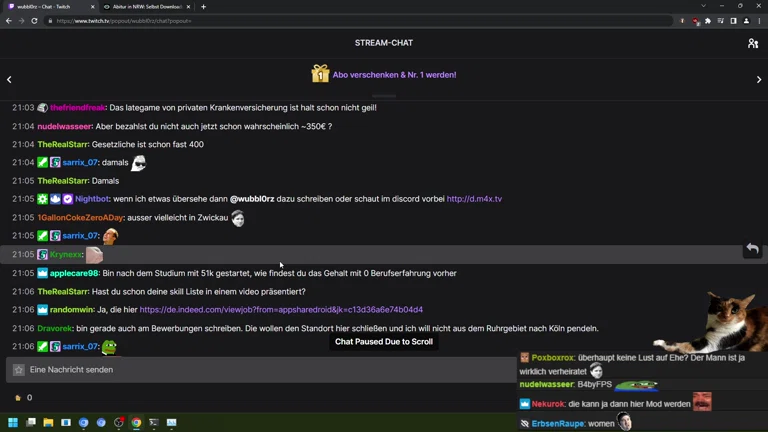Click username applecare98
This screenshot has width=768, height=432.
pos(74,273)
